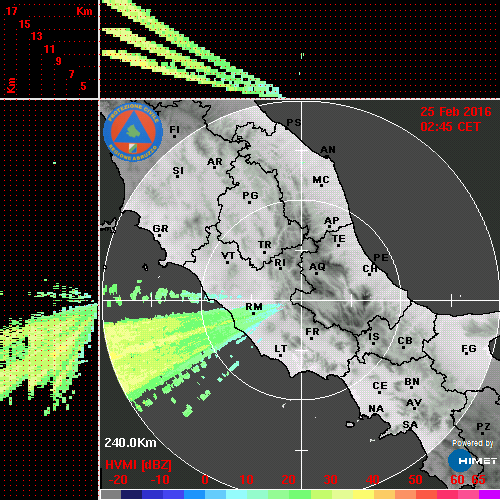Click the '65' dBZ legend value
This screenshot has width=500, height=500.
478,480
